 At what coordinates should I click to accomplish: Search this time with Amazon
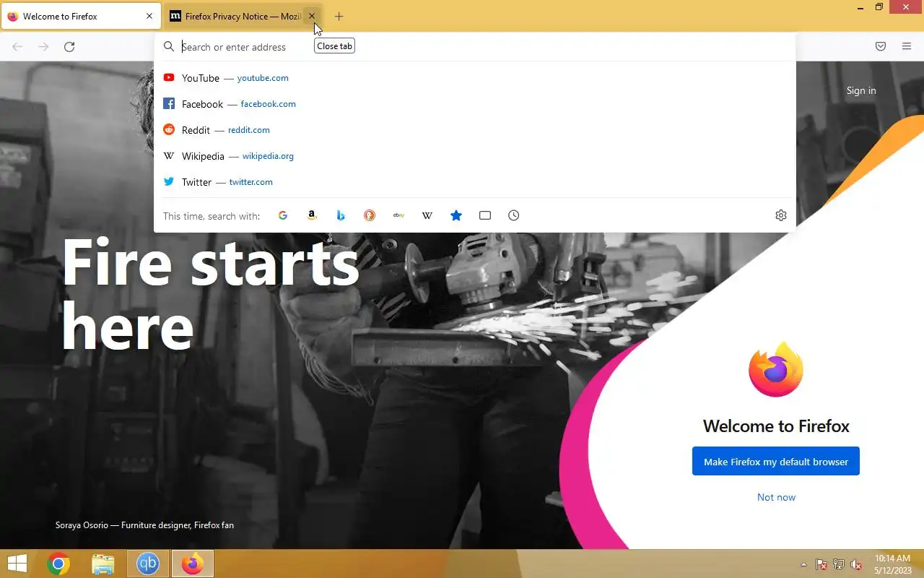pyautogui.click(x=312, y=215)
